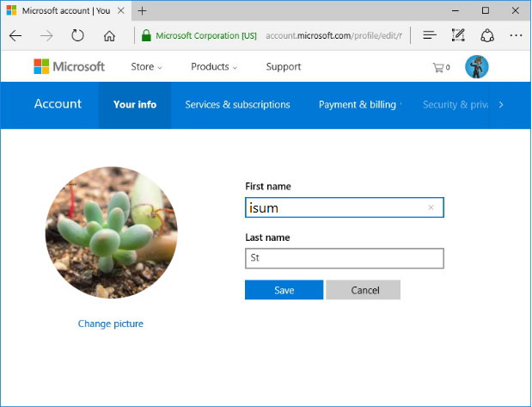Clear the First name field with the X

[431, 207]
